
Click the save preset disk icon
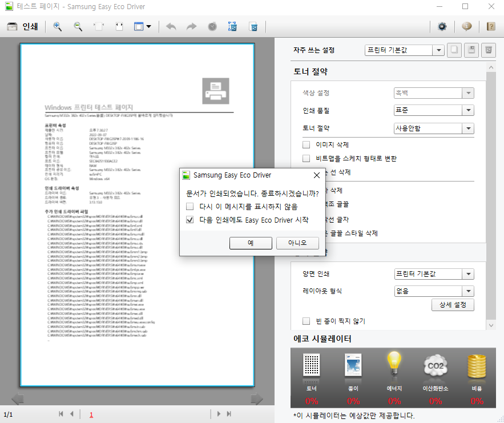pyautogui.click(x=471, y=50)
